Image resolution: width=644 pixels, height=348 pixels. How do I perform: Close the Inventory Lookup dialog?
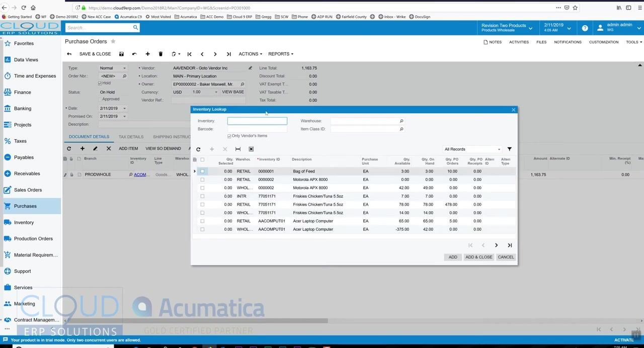click(513, 110)
